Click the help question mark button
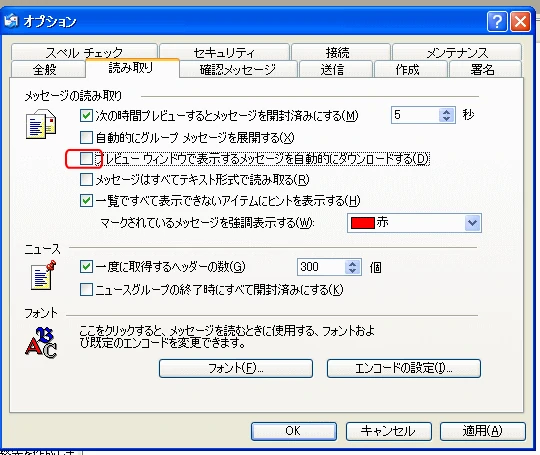The width and height of the screenshot is (540, 455). (497, 22)
